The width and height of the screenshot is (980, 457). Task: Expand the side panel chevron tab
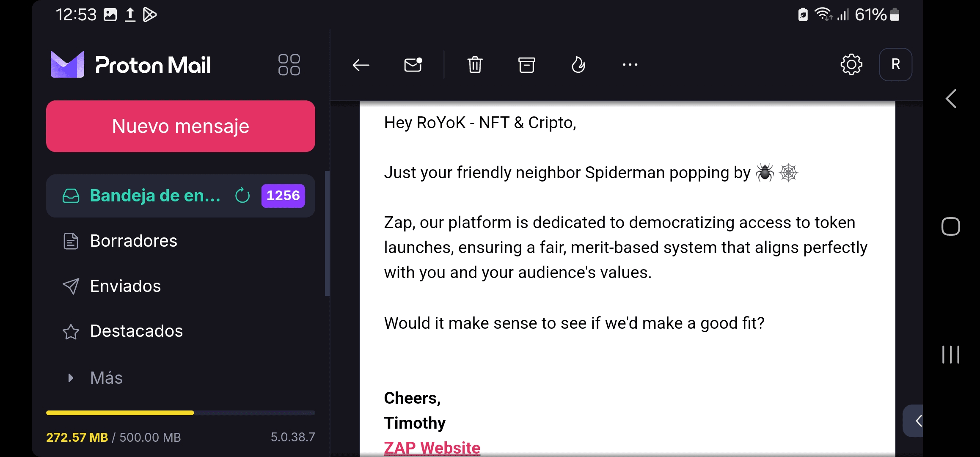point(916,421)
